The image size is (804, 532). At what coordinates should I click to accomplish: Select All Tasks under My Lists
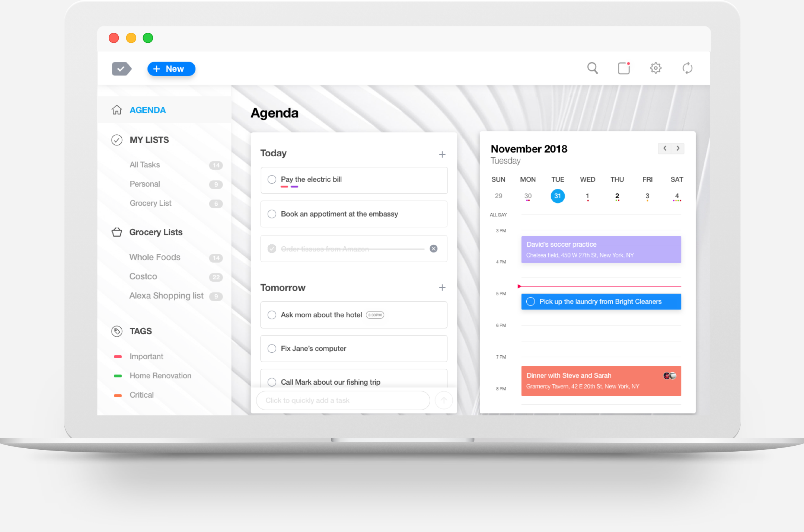145,164
